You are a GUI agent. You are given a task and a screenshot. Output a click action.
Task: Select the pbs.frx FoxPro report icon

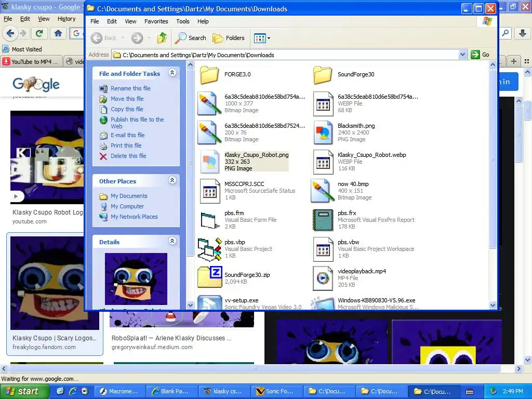323,220
